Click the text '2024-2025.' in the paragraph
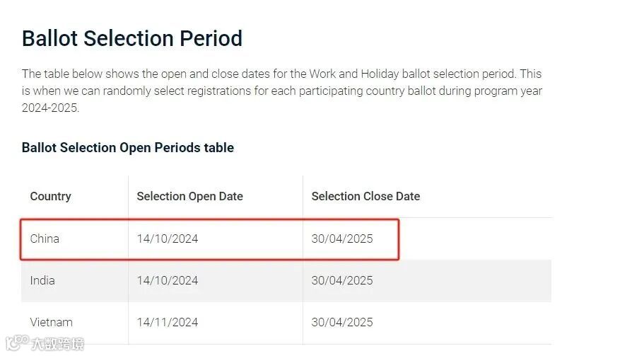Screen dimensions: 644x356 point(50,108)
